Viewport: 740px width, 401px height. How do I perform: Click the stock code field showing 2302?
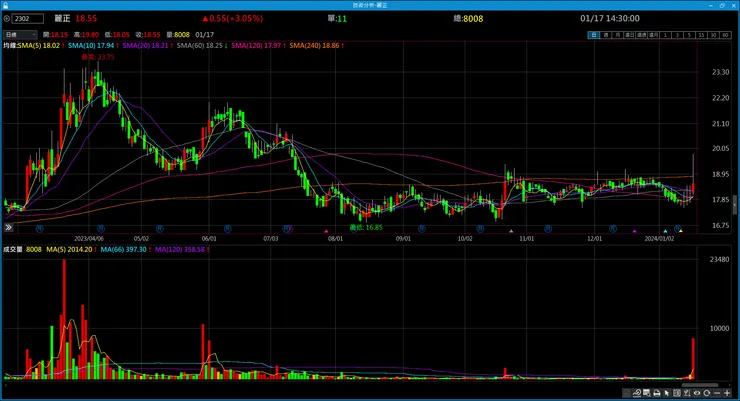pos(28,18)
